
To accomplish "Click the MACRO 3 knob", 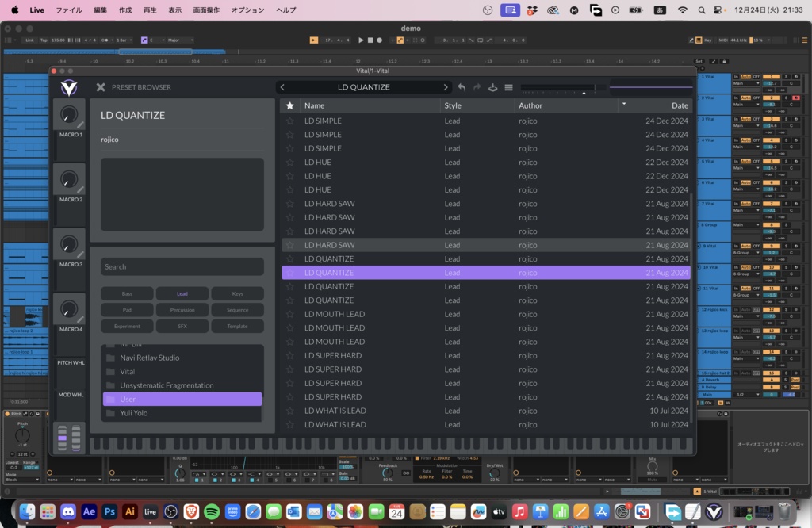I will tap(69, 244).
